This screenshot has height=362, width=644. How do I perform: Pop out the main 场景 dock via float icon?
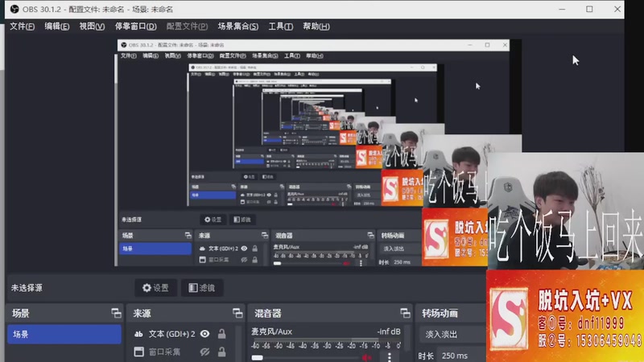coord(116,313)
